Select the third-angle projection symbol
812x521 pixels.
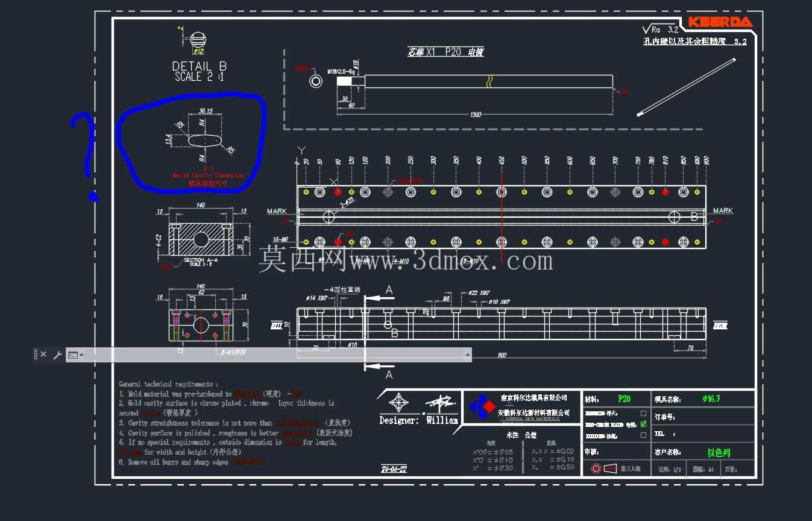(603, 469)
